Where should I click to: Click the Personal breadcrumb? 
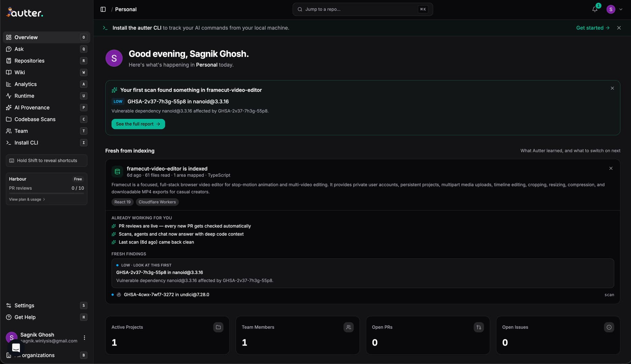[x=126, y=9]
